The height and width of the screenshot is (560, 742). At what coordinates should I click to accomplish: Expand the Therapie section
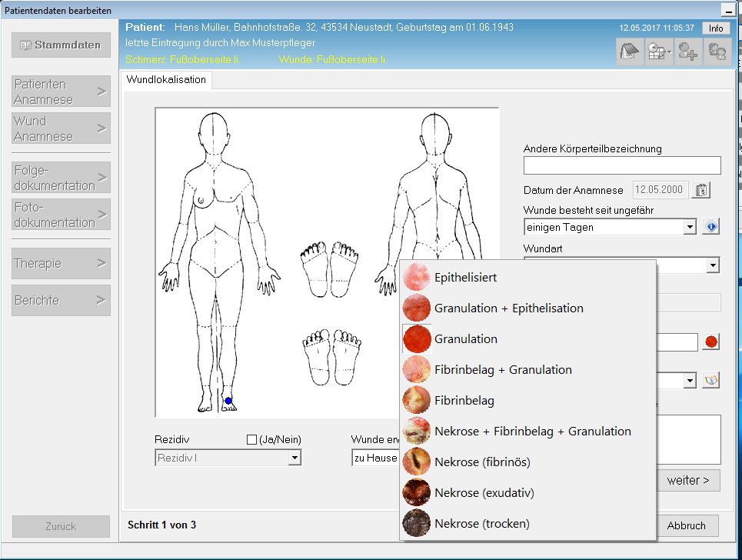[61, 263]
